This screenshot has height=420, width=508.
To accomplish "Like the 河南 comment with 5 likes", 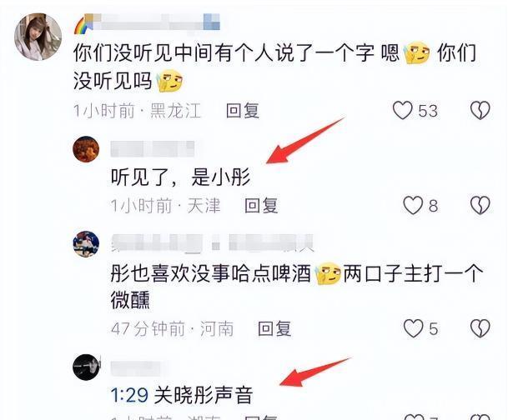I will click(x=414, y=328).
